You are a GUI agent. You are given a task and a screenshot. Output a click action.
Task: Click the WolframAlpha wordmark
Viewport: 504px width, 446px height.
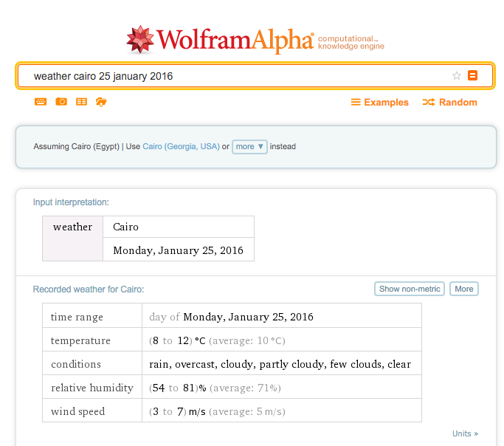(x=235, y=40)
